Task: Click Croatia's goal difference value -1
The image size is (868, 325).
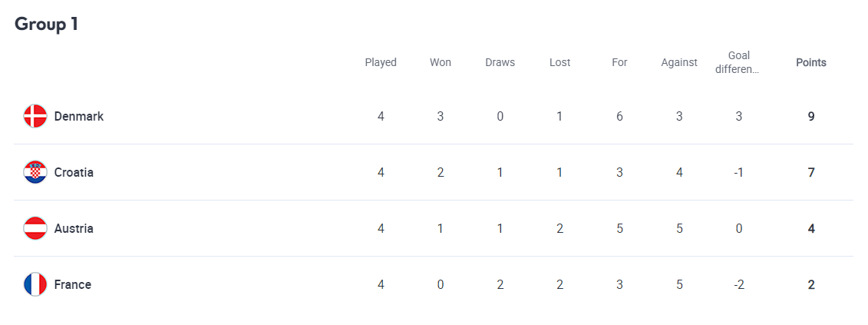Action: 739,173
